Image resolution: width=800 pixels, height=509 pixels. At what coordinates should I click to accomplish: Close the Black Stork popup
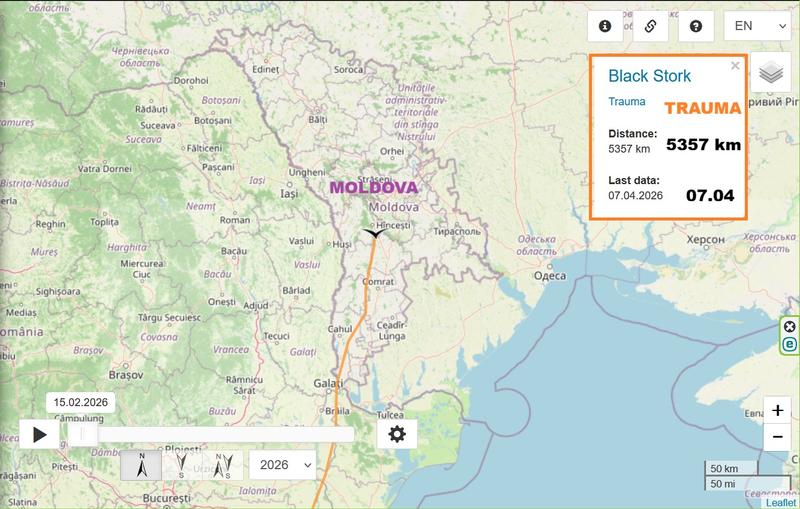coord(735,66)
